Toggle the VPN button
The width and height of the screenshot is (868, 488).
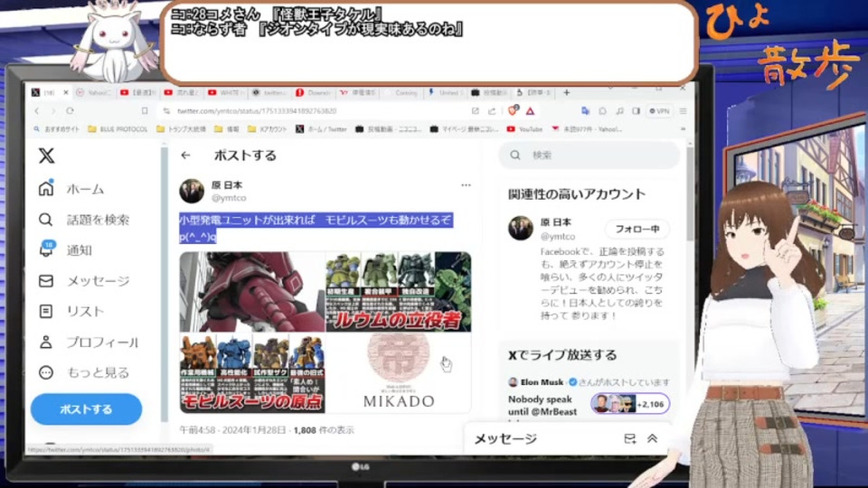pos(659,111)
